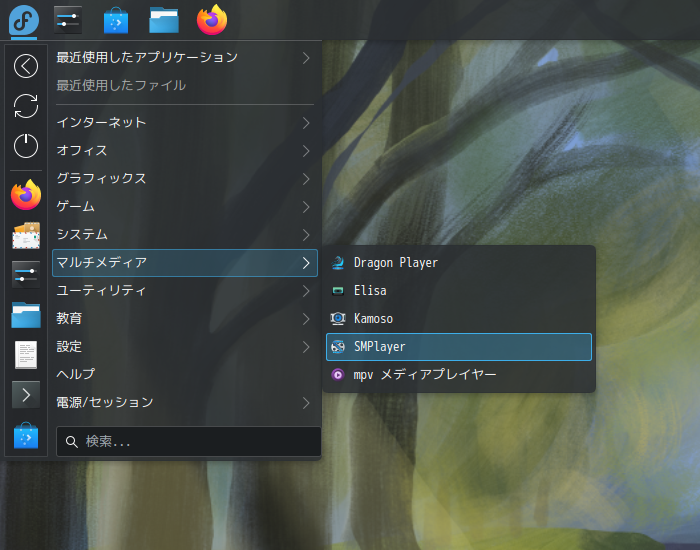Click the mpv media player icon
Screen dimensions: 700x550
click(338, 375)
